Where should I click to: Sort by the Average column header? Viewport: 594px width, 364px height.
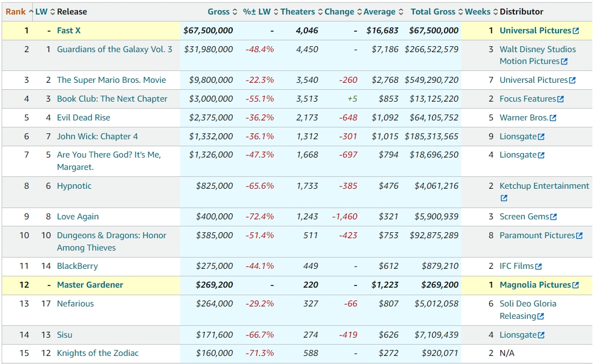click(x=383, y=12)
